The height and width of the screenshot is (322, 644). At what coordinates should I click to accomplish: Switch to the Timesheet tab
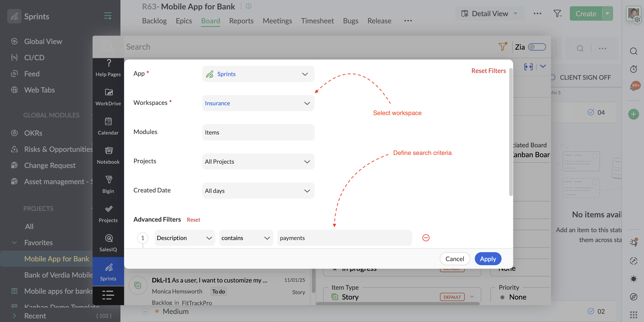[317, 21]
